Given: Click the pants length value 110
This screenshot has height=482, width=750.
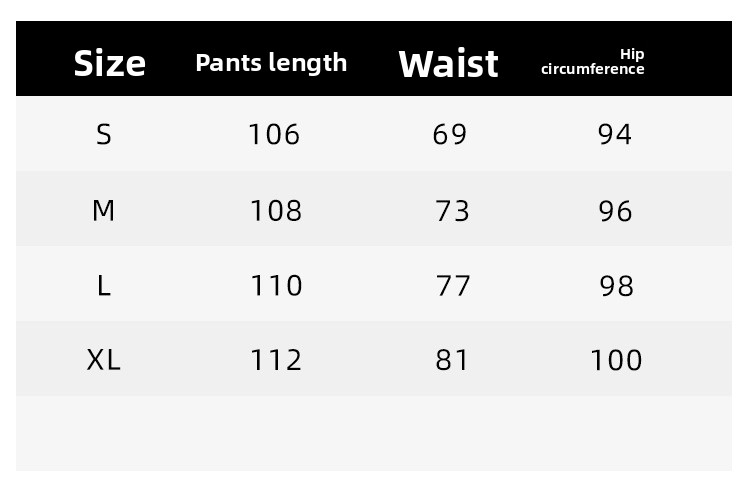Looking at the screenshot, I should click(x=275, y=286).
